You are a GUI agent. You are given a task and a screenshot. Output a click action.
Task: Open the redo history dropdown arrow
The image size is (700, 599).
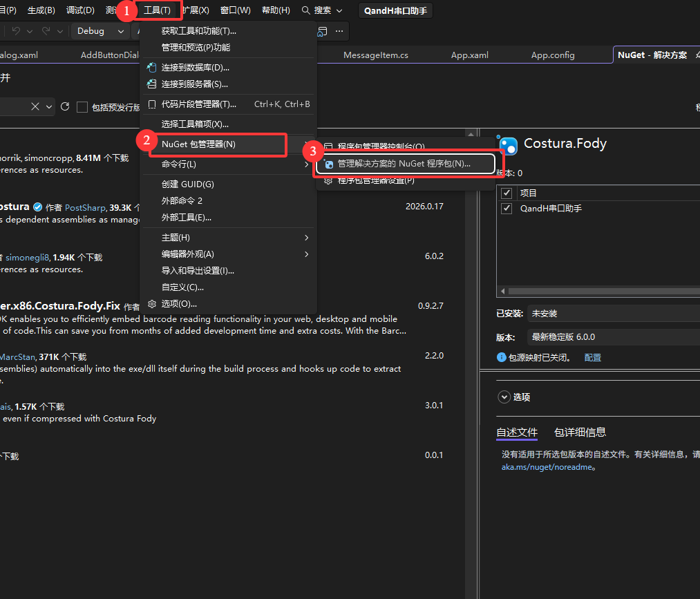pos(60,31)
